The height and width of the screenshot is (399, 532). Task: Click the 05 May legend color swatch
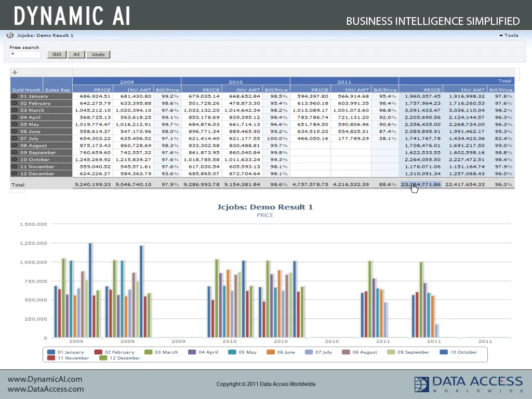[x=232, y=352]
